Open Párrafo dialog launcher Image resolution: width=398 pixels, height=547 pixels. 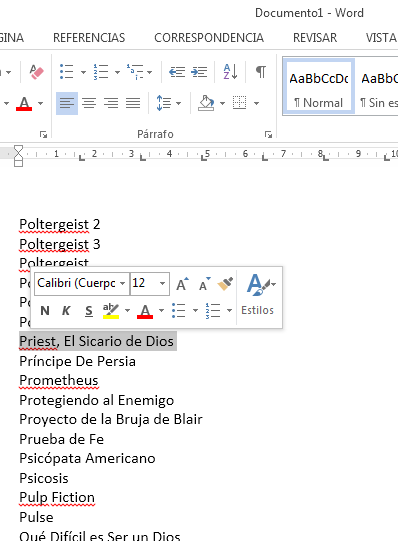[x=268, y=134]
